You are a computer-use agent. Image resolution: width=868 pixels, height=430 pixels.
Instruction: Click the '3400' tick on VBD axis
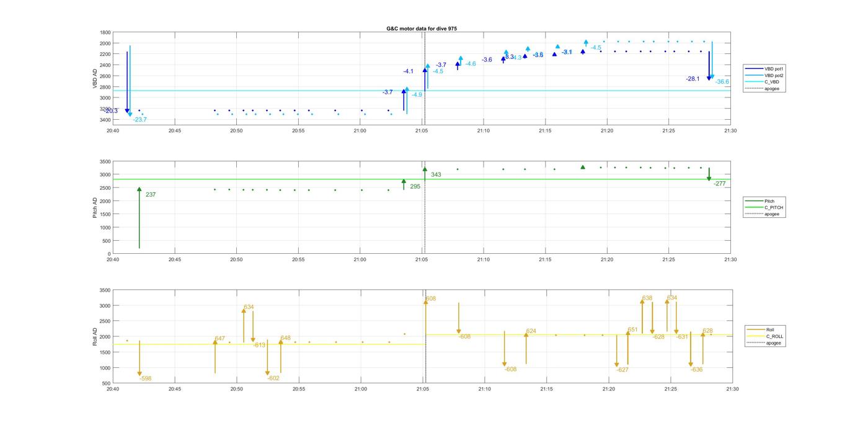tap(105, 120)
